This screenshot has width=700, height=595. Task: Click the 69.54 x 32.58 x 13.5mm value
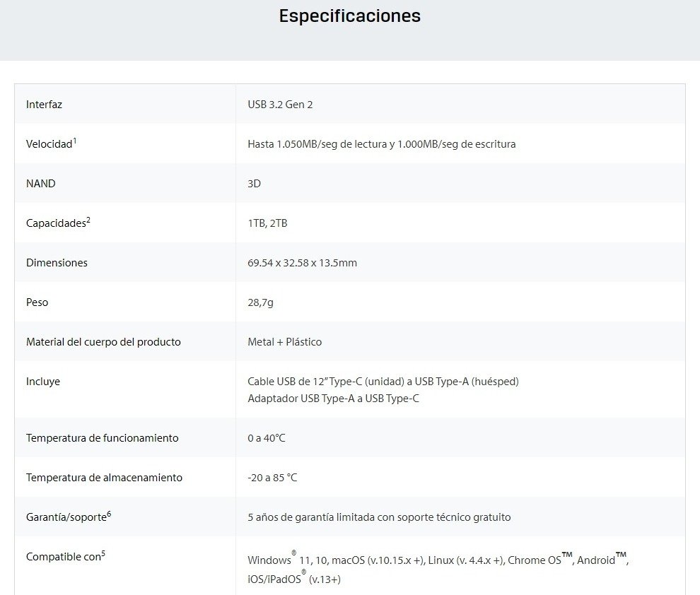(x=302, y=263)
